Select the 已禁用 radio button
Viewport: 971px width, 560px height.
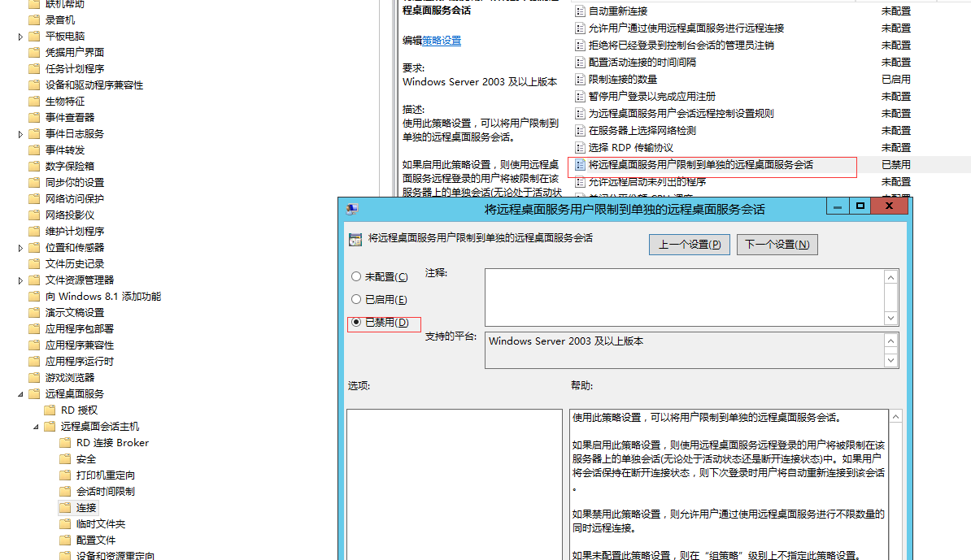click(x=356, y=322)
